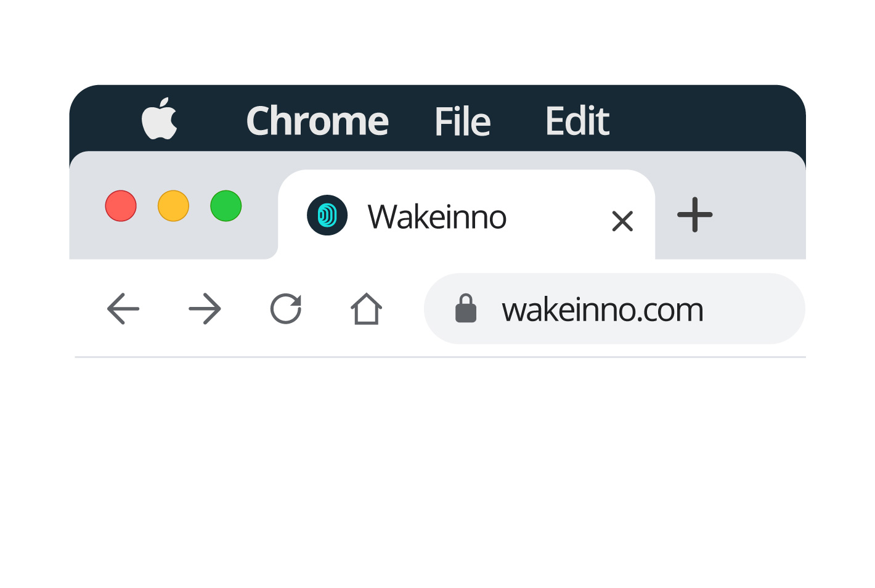The width and height of the screenshot is (875, 588).
Task: Go to the home page
Action: [x=366, y=308]
